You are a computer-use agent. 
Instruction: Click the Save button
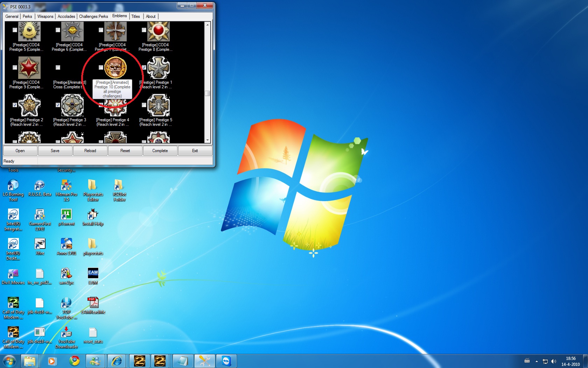tap(55, 151)
